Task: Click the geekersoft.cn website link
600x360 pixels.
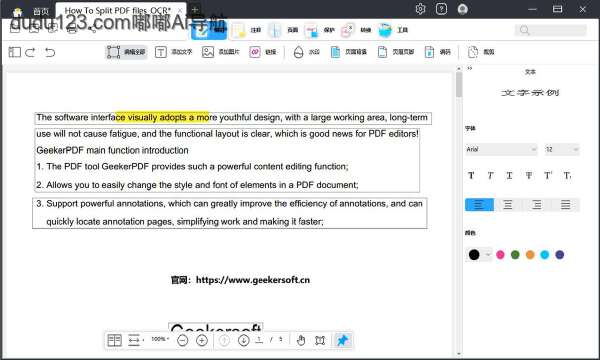Action: point(253,280)
